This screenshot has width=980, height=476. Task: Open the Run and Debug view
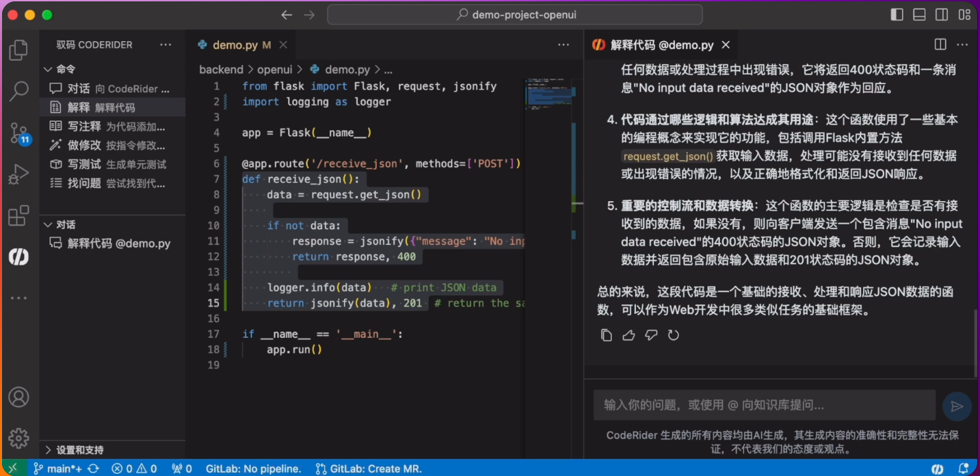[18, 174]
